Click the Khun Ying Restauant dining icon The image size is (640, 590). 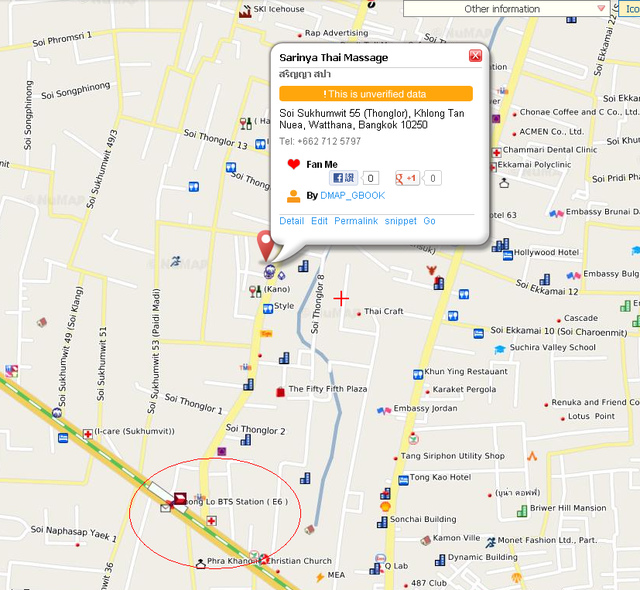418,374
